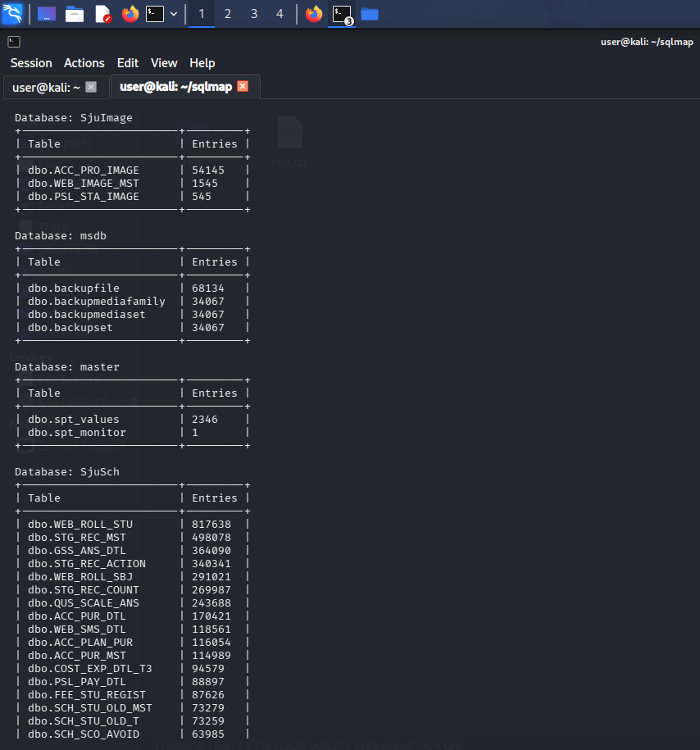700x750 pixels.
Task: Click table name dbo.SCH_SCO_AVOID
Action: coord(84,734)
